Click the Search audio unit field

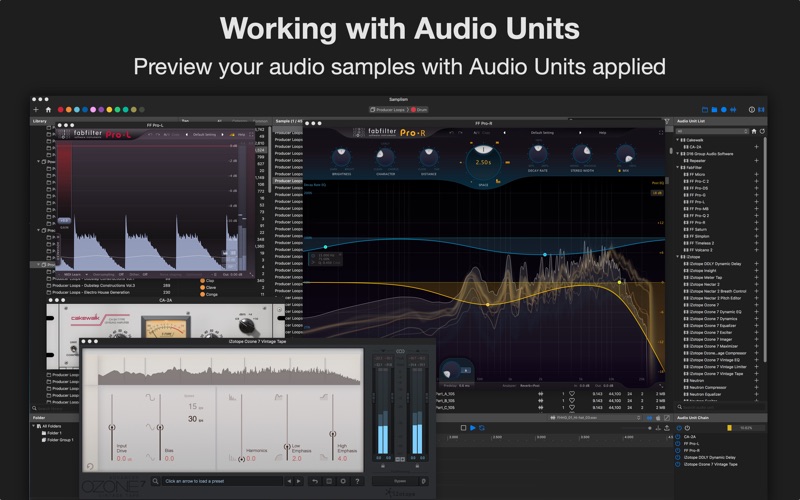click(720, 407)
